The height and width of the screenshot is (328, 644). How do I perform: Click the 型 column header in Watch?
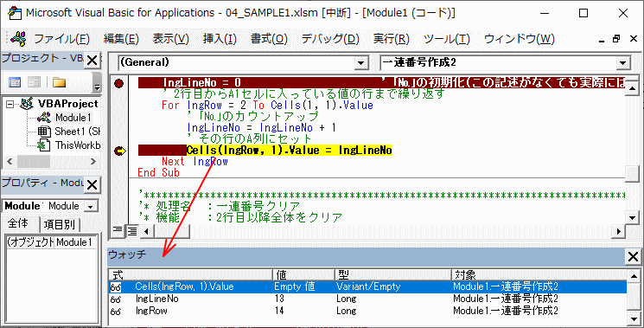coord(393,275)
